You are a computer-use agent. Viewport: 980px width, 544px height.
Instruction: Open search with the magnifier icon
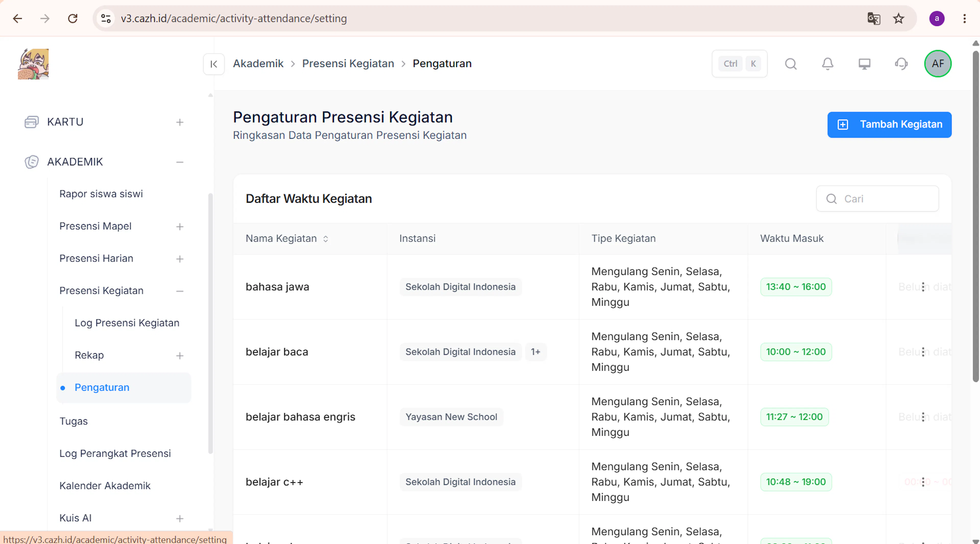791,64
